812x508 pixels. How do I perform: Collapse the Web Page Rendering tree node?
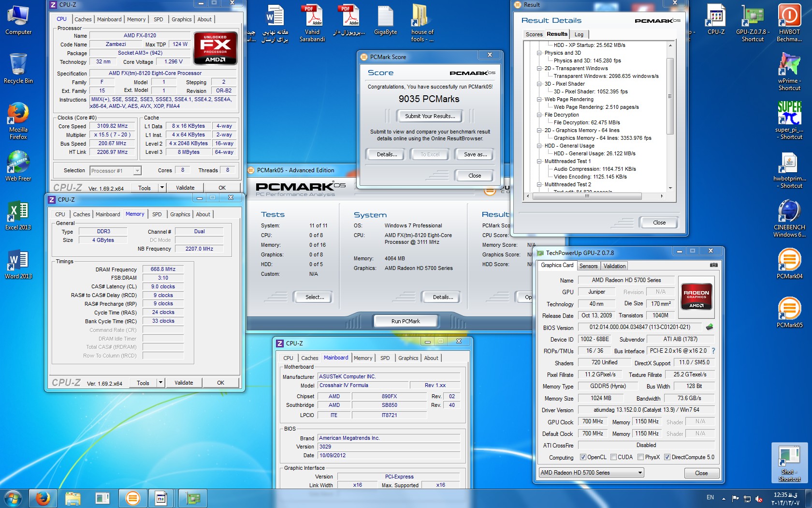[x=539, y=99]
